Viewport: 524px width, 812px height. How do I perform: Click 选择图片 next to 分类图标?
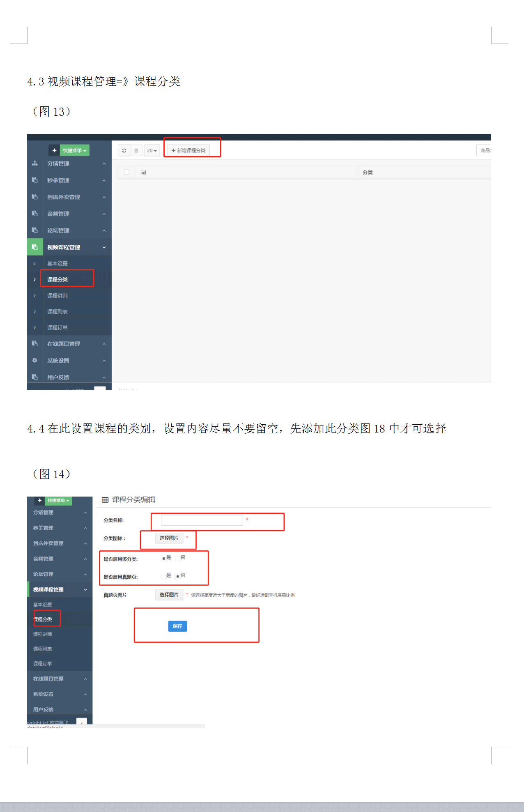(169, 538)
